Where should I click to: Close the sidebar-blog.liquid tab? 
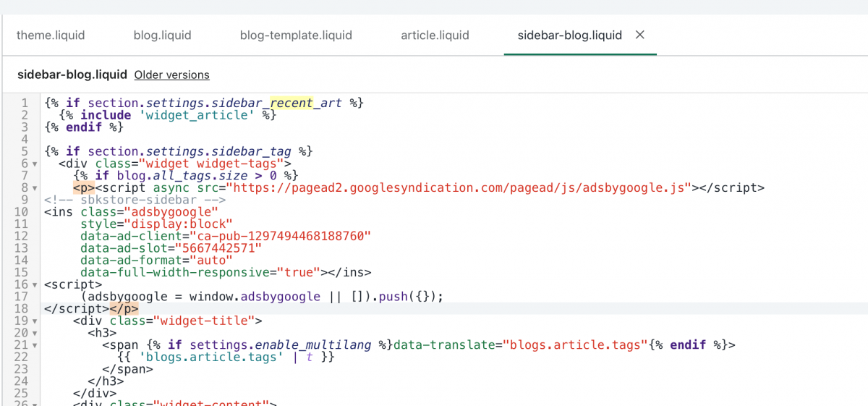pyautogui.click(x=639, y=35)
